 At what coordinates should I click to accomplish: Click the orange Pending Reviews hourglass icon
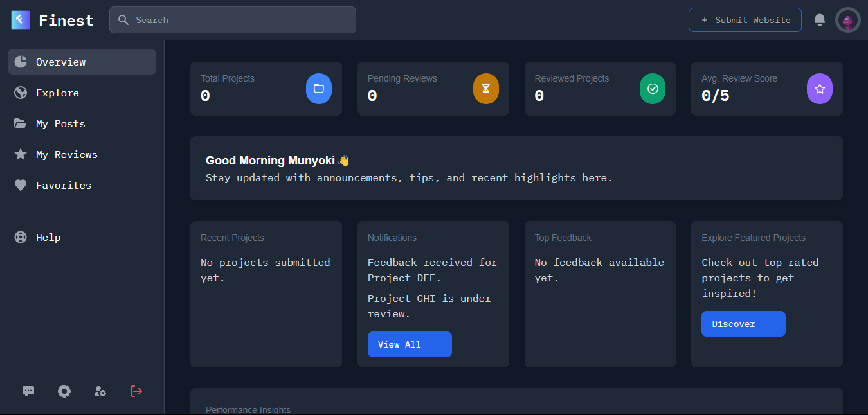(486, 89)
